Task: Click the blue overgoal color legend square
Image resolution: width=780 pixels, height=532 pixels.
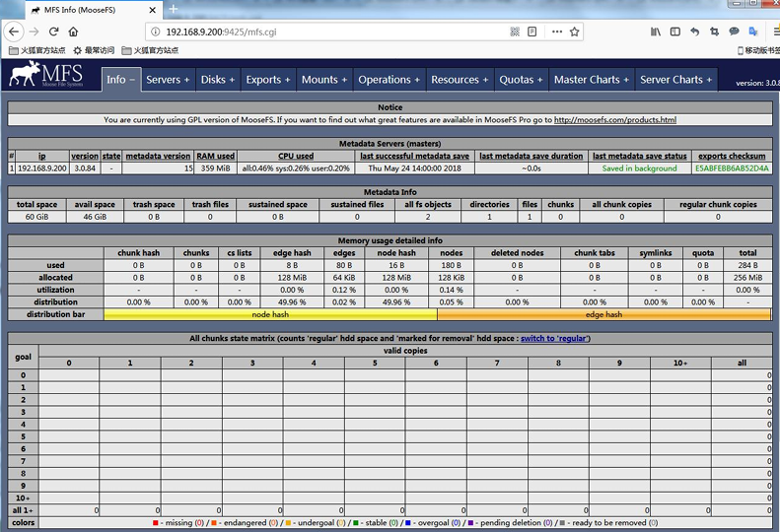Action: 408,523
